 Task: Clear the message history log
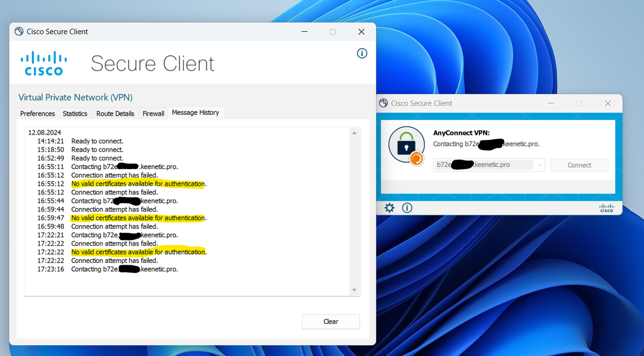point(331,321)
